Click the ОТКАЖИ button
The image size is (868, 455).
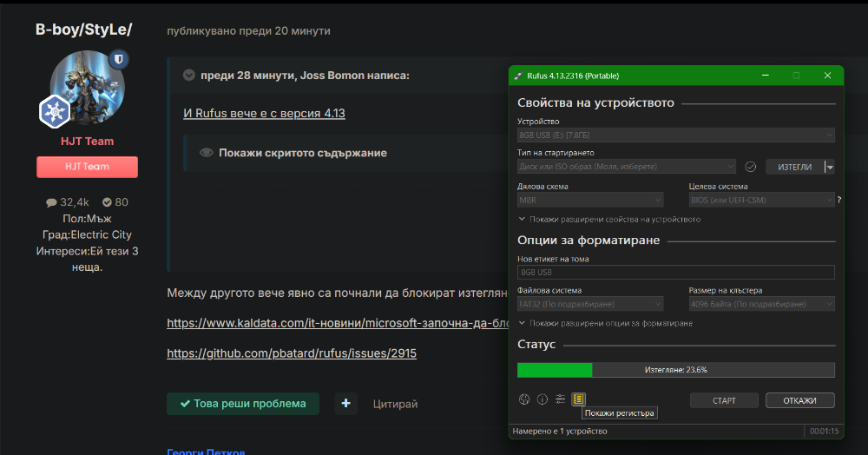click(x=800, y=400)
